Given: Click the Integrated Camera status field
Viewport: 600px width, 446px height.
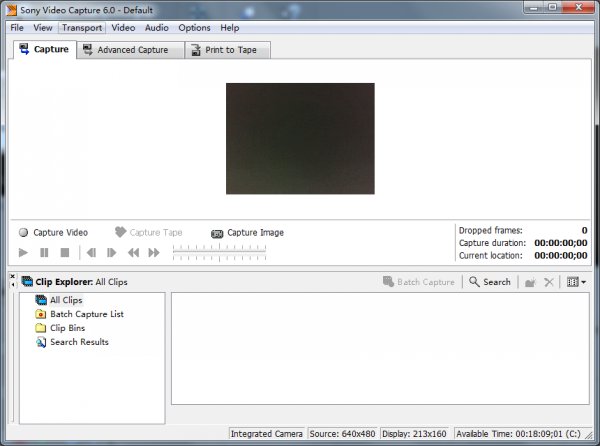Looking at the screenshot, I should [267, 434].
